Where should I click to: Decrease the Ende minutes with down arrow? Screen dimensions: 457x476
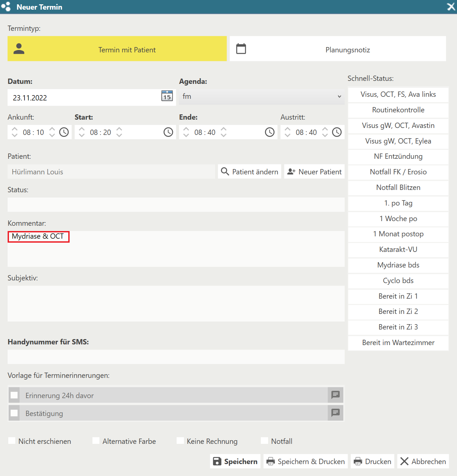point(224,135)
